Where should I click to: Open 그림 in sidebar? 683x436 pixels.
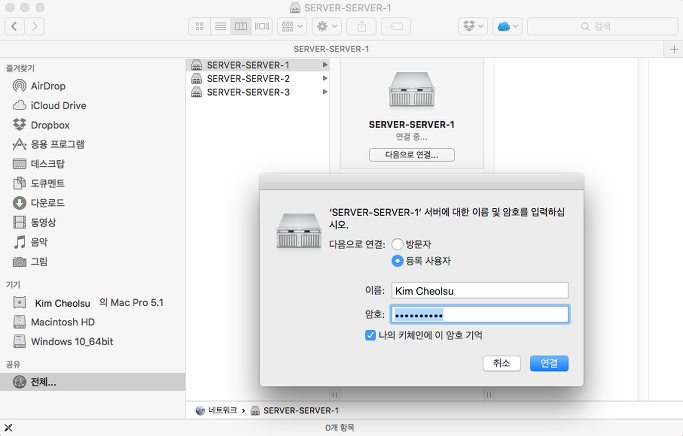point(30,261)
